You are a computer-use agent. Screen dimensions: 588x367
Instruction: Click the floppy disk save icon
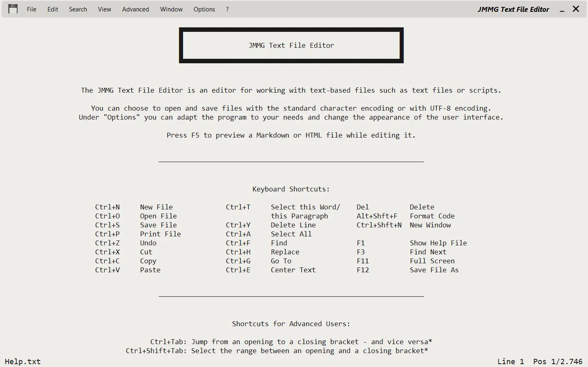click(13, 9)
